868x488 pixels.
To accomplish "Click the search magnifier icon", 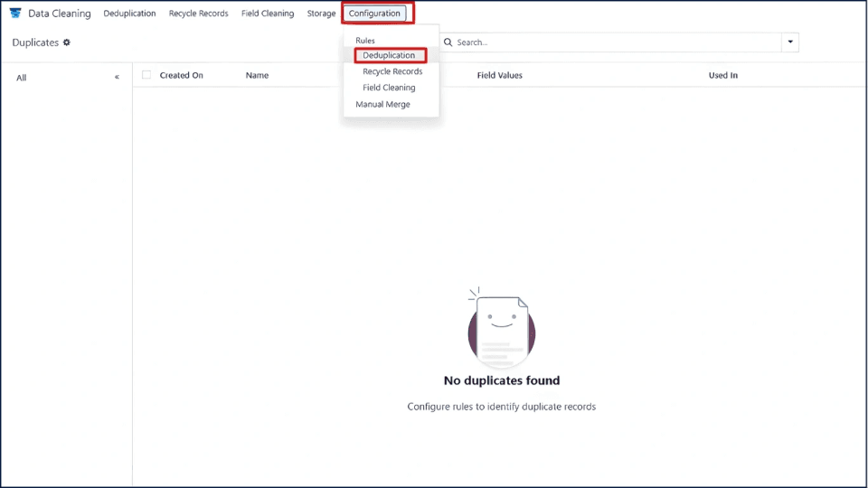I will (448, 42).
